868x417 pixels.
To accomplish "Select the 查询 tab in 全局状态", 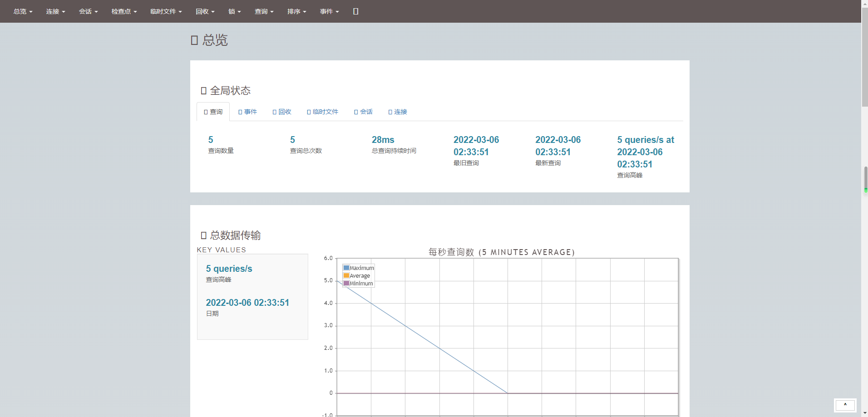I will pos(213,112).
